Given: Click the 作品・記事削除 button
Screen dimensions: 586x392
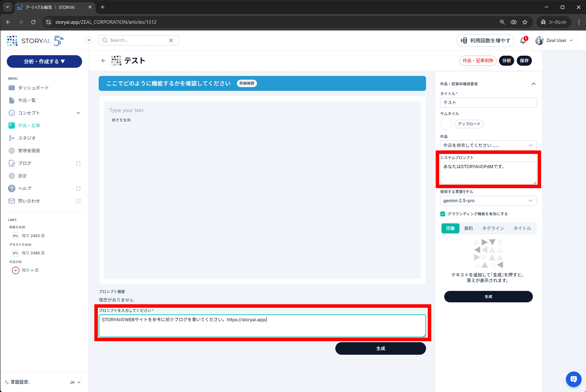Looking at the screenshot, I should [x=478, y=61].
